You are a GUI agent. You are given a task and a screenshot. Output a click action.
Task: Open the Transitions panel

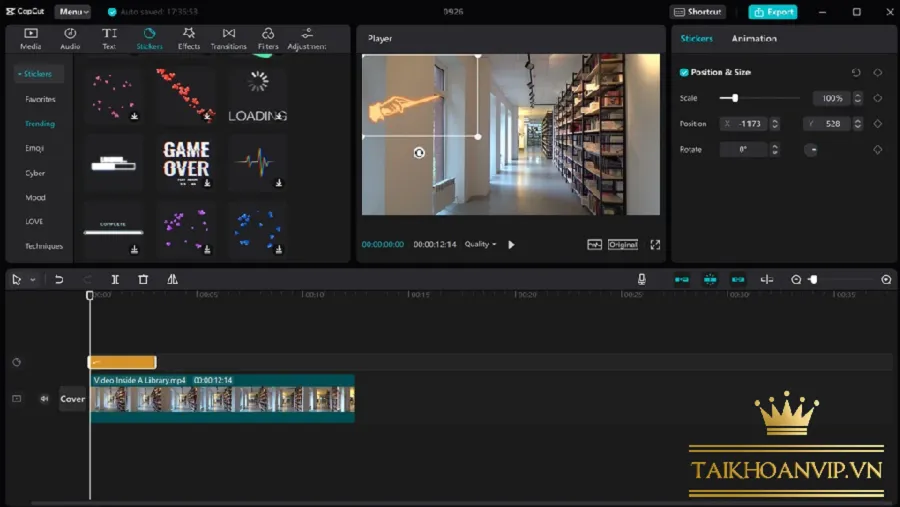pyautogui.click(x=228, y=38)
